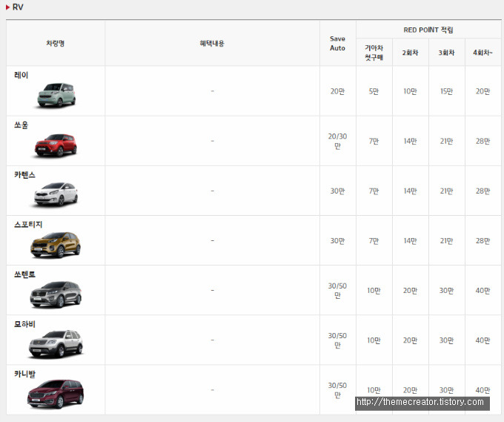The height and width of the screenshot is (422, 504).
Task: Select 카렌스 2회차 value 14만
Action: (x=410, y=191)
